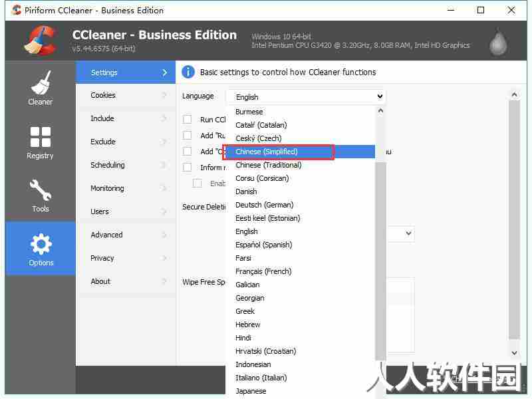532x399 pixels.
Task: Choose English in the language list
Action: coord(301,231)
